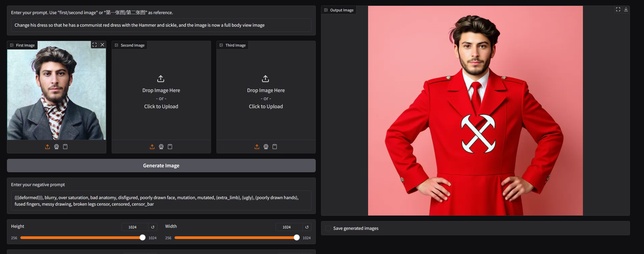This screenshot has height=254, width=644.
Task: Click the 'Save generated images' label
Action: click(356, 228)
